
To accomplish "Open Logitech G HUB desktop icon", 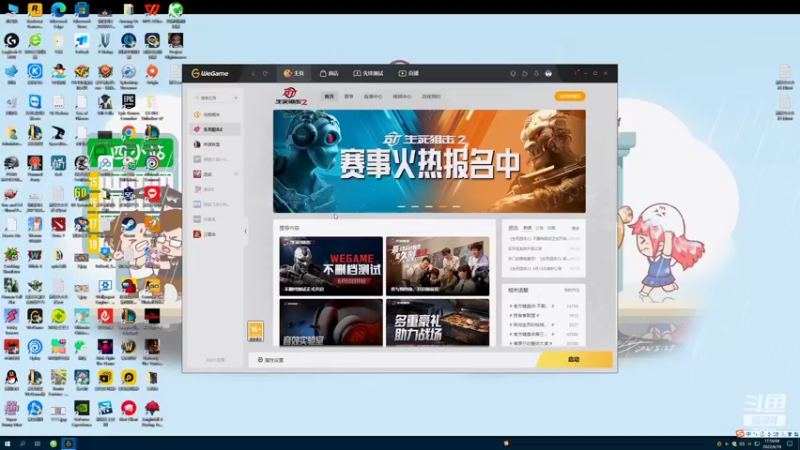I will (11, 44).
